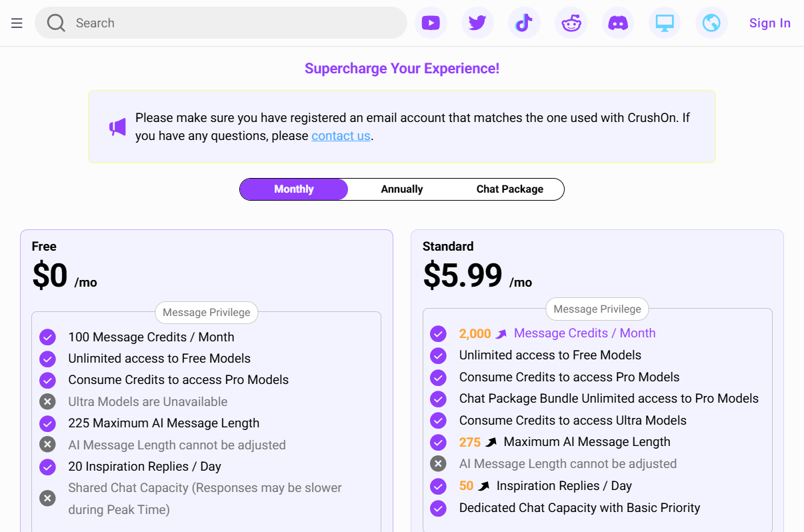Click X icon beside Shared Chat Capacity
804x532 pixels.
[47, 498]
